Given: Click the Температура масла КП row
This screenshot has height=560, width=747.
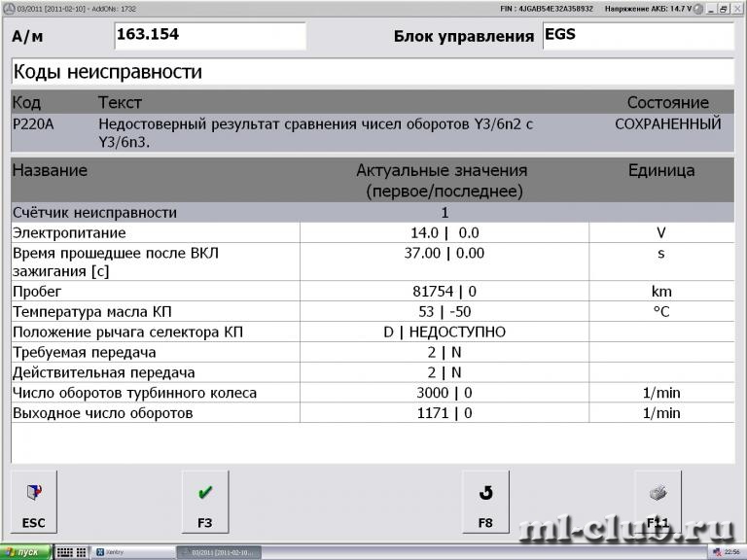Looking at the screenshot, I should click(x=373, y=311).
